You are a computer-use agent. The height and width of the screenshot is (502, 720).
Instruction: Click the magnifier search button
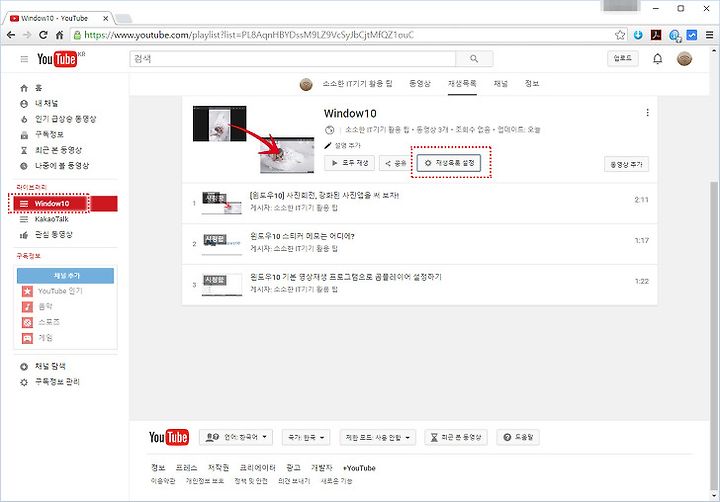[x=474, y=59]
